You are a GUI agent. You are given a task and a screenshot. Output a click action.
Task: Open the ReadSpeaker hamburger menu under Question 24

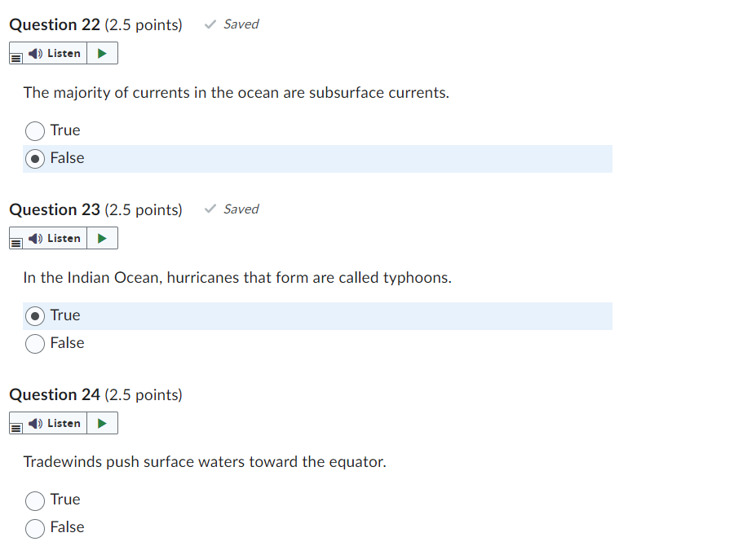[x=16, y=426]
